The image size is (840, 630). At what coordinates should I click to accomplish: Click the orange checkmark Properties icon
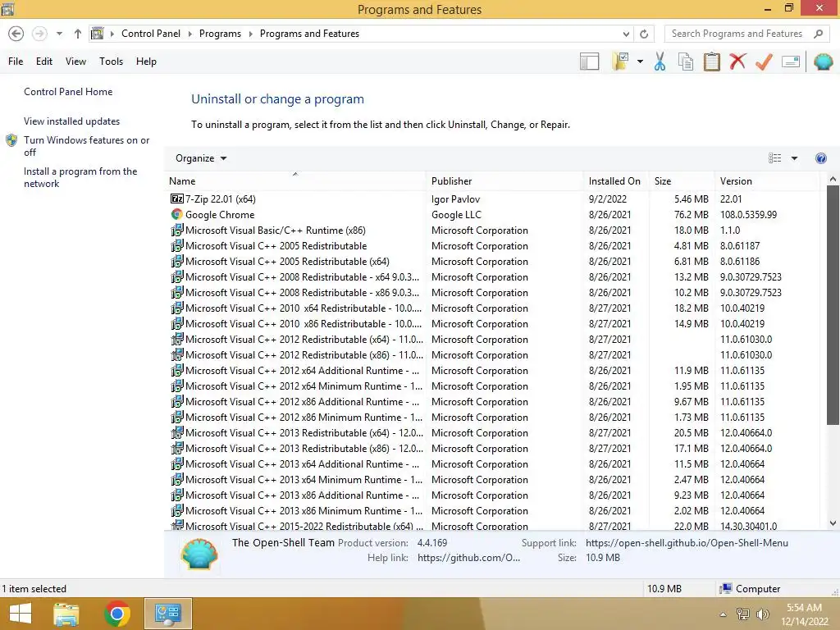click(x=764, y=62)
